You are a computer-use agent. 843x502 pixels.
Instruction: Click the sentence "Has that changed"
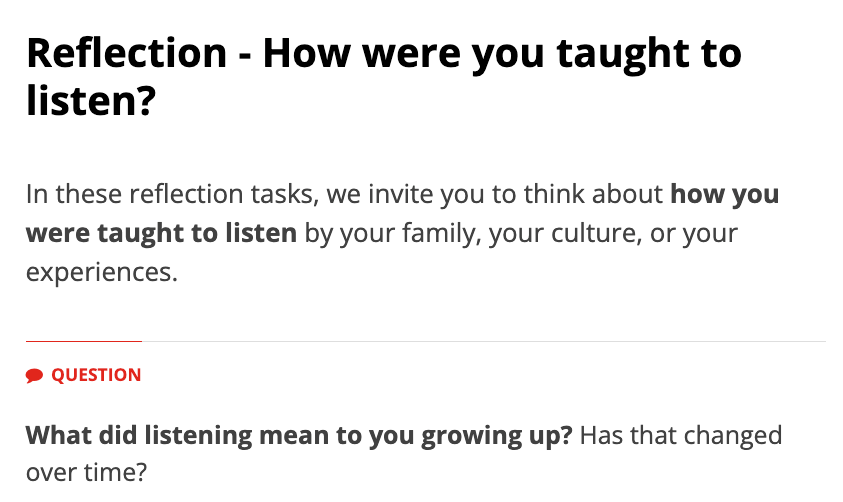coord(680,436)
